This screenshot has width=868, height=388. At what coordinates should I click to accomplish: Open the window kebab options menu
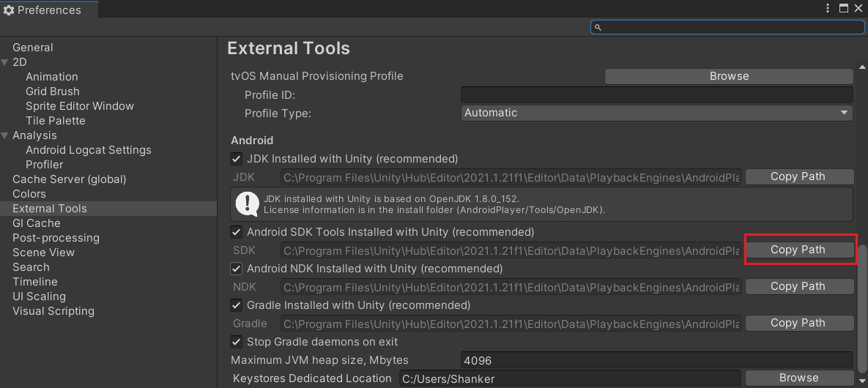[828, 8]
